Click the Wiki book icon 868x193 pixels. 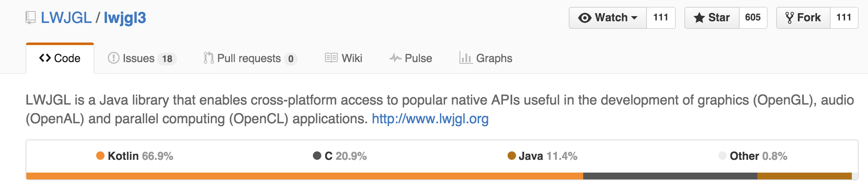tap(331, 58)
